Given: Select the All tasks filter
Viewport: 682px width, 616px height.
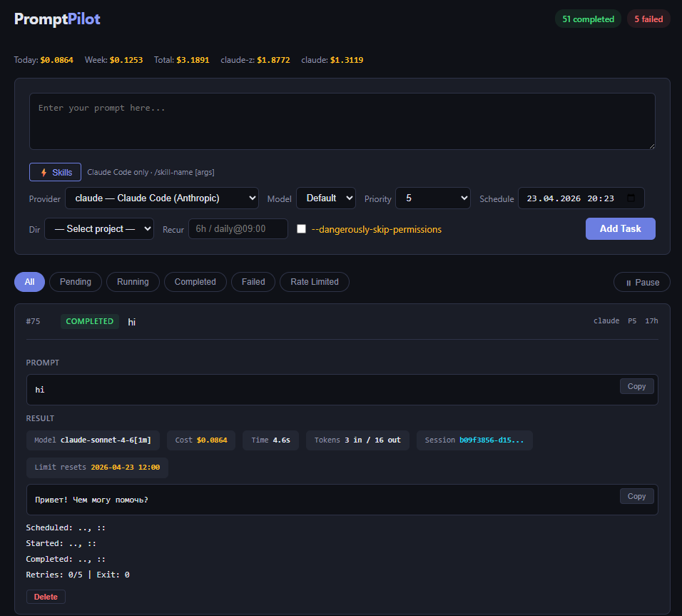Looking at the screenshot, I should [29, 282].
